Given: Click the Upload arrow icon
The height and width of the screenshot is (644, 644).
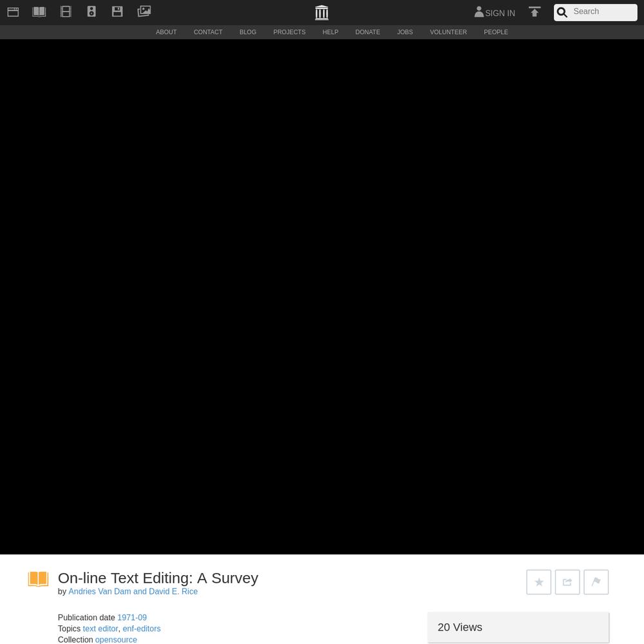Looking at the screenshot, I should pos(535,12).
